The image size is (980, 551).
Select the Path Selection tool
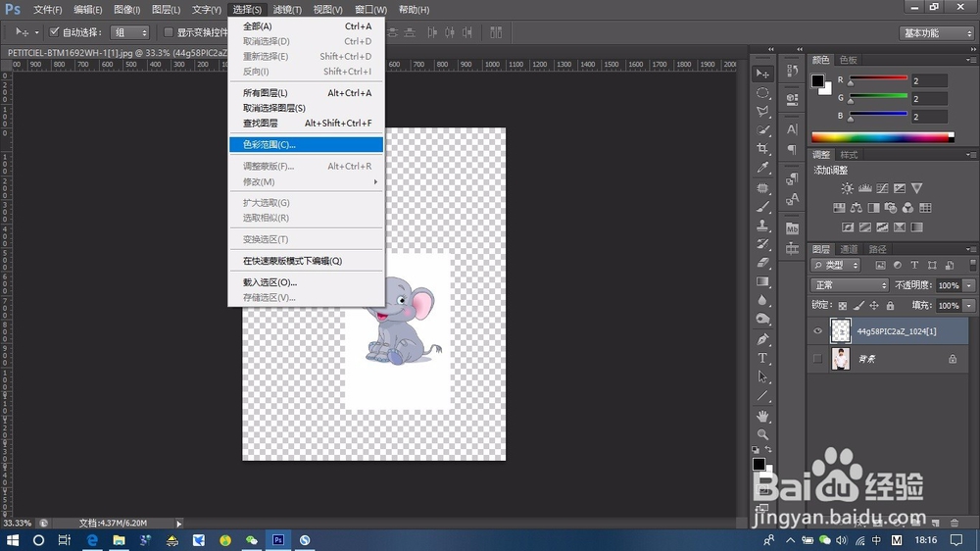tap(762, 377)
